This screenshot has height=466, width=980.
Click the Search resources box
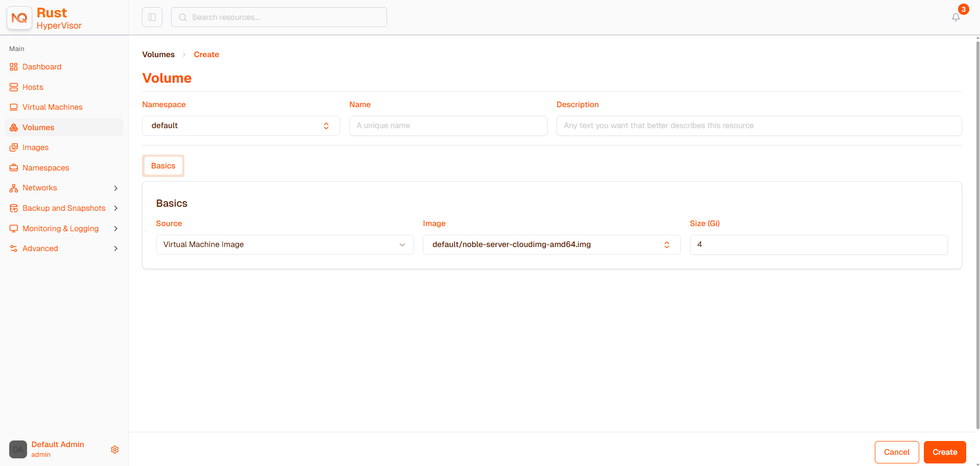click(279, 17)
